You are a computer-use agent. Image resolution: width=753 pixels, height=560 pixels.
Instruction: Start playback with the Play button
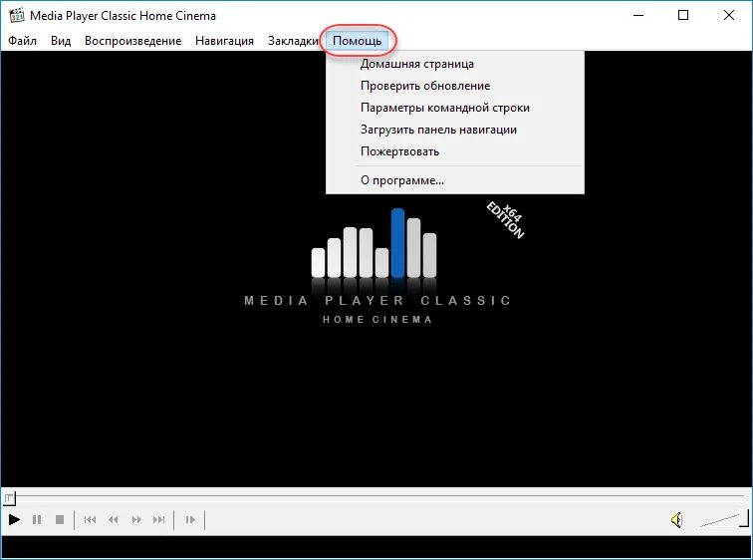14,520
